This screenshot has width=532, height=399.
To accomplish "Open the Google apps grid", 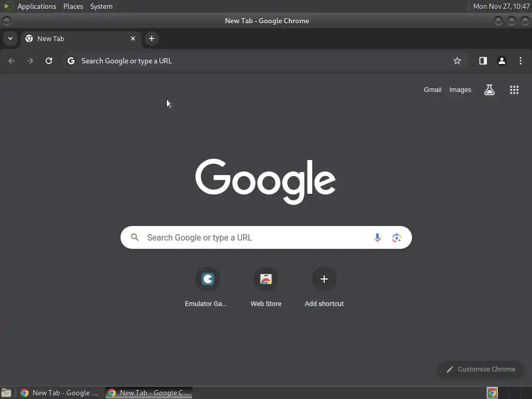I will 514,90.
